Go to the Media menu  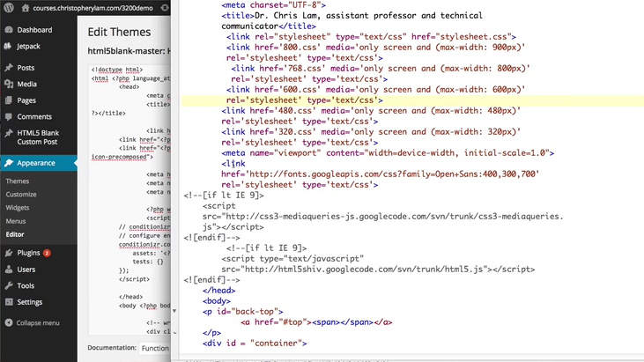26,84
